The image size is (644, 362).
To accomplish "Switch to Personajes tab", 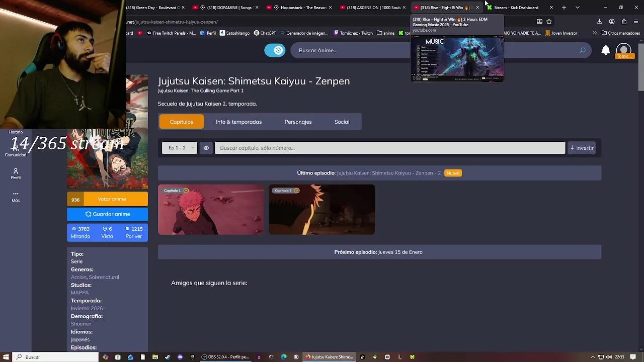I will click(298, 122).
